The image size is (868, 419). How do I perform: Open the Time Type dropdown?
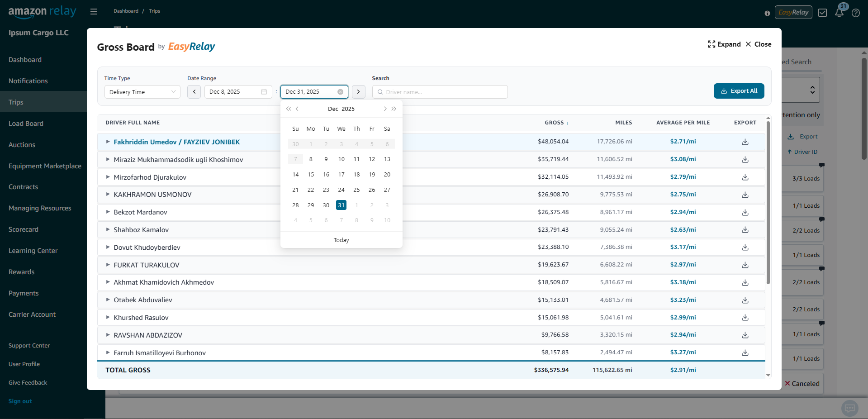(x=142, y=92)
